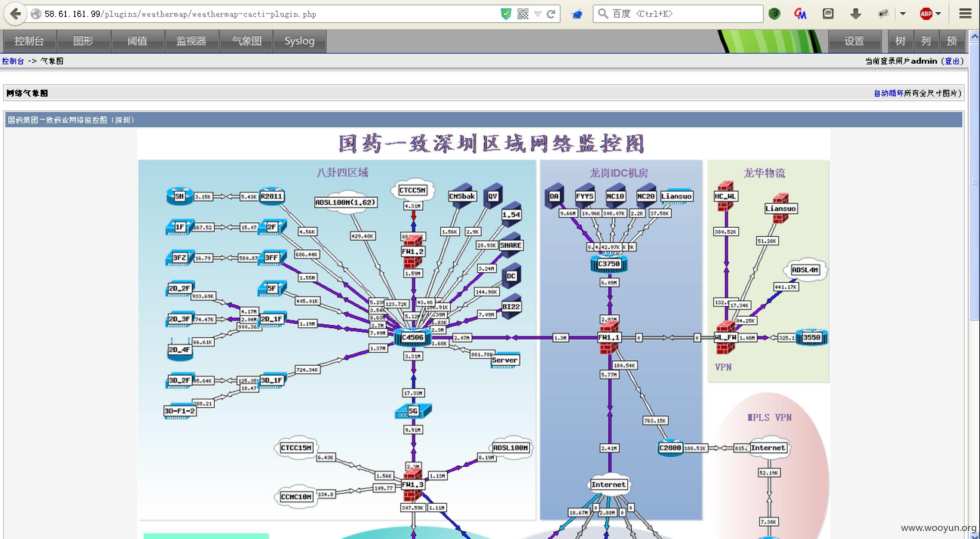Select the DC server node
Screen dimensions: 980x539
click(511, 276)
